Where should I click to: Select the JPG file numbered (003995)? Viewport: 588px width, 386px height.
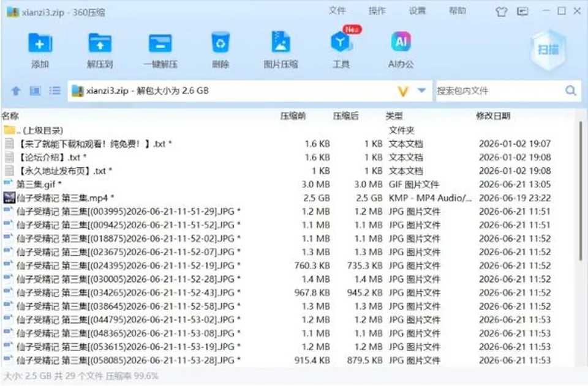[x=287, y=212]
